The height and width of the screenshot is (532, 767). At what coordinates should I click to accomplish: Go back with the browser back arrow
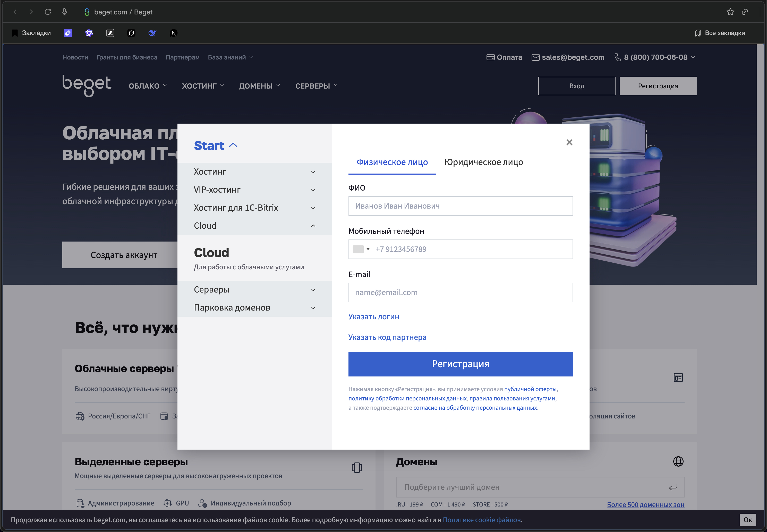click(15, 12)
